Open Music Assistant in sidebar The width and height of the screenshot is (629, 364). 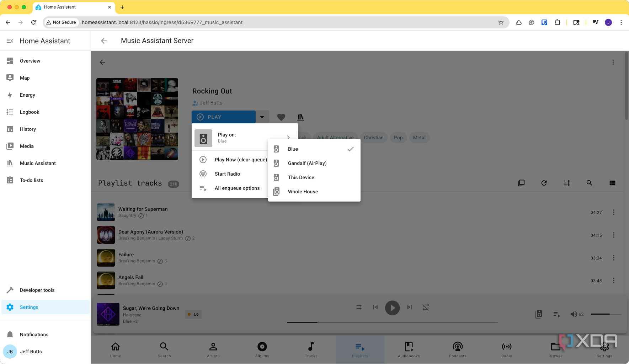pyautogui.click(x=46, y=163)
